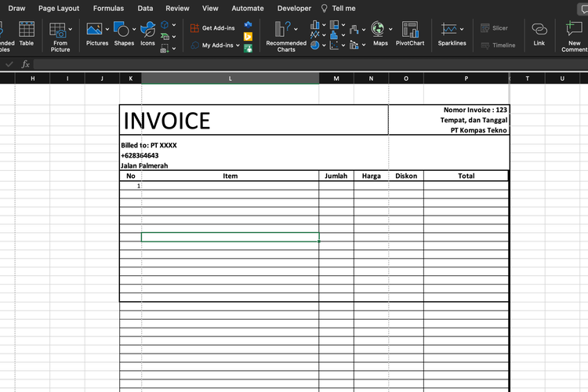Viewport: 588px width, 392px height.
Task: Insert a Table from the ribbon
Action: 26,34
